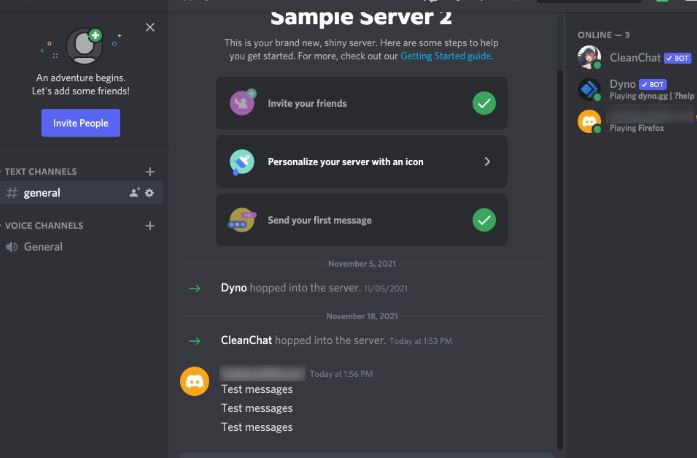
Task: Click the join arrow beside Dyno message
Action: [194, 289]
